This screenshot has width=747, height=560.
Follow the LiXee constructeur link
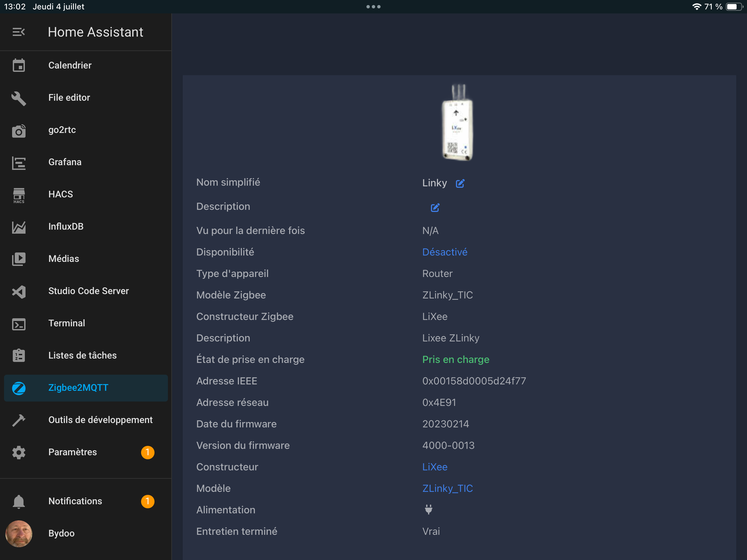pos(435,467)
